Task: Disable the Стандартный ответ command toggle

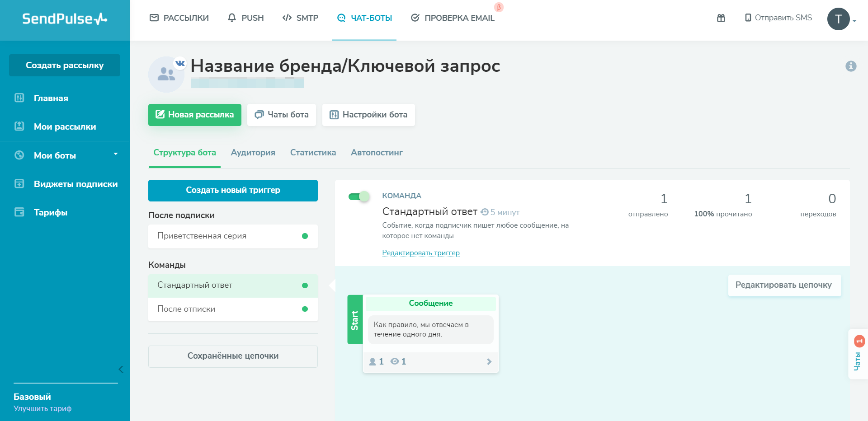Action: [359, 196]
